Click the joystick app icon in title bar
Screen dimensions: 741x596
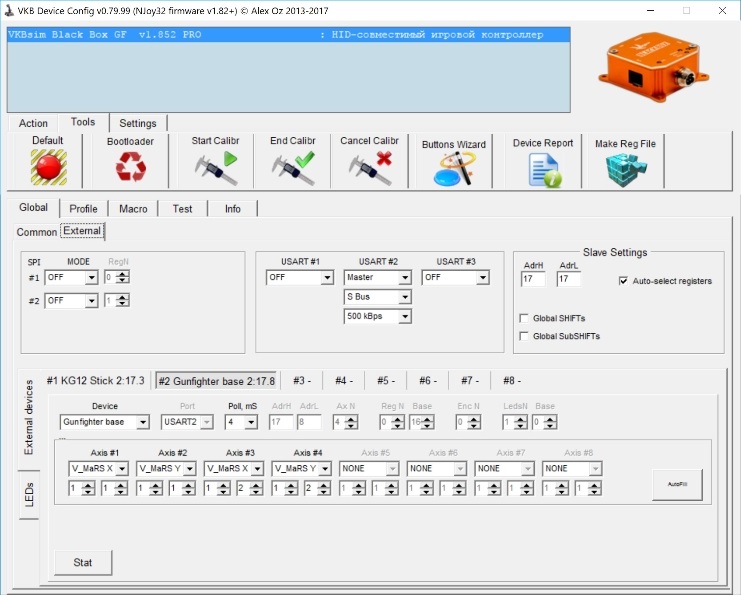pyautogui.click(x=9, y=10)
